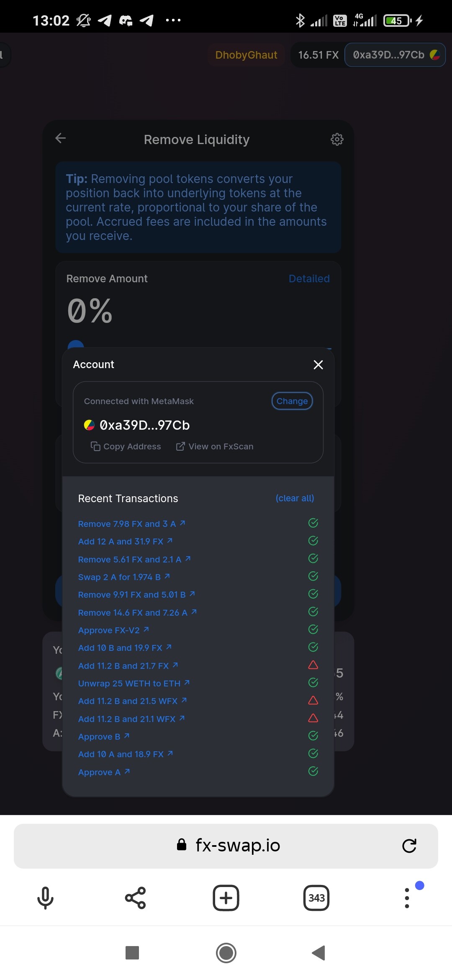452x980 pixels.
Task: Close the Account dialog
Action: click(318, 365)
